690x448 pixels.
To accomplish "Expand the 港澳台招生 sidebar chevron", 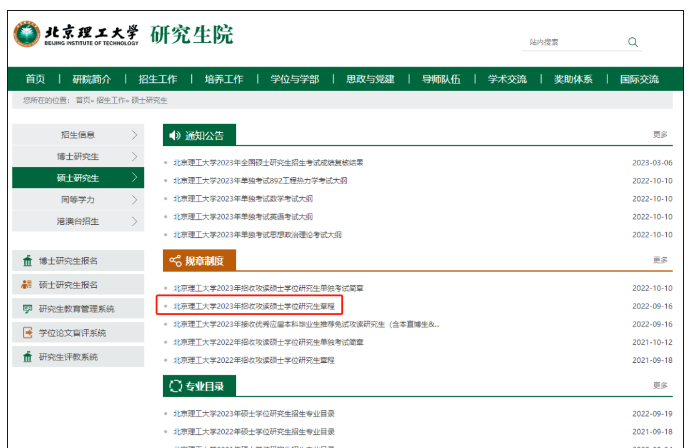I will 135,221.
